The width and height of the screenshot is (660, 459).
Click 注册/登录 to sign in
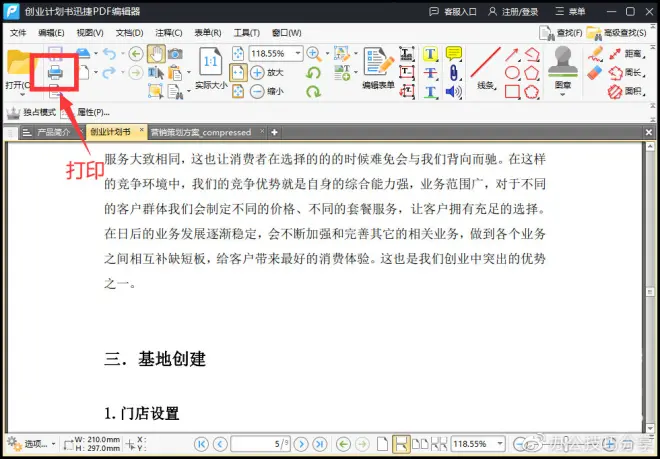[513, 12]
